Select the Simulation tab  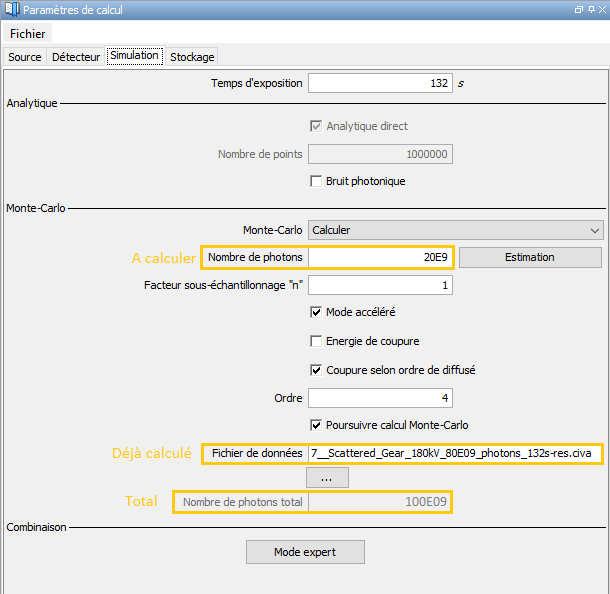point(134,56)
